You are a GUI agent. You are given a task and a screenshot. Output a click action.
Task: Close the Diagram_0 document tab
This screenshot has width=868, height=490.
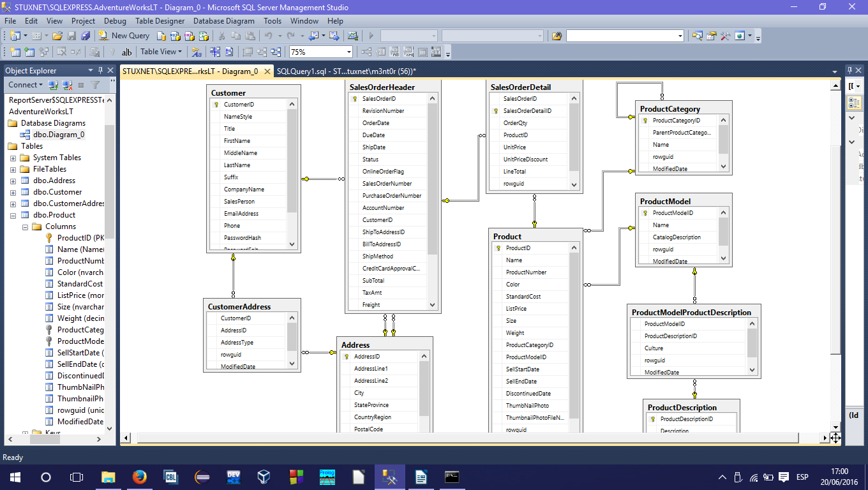267,71
